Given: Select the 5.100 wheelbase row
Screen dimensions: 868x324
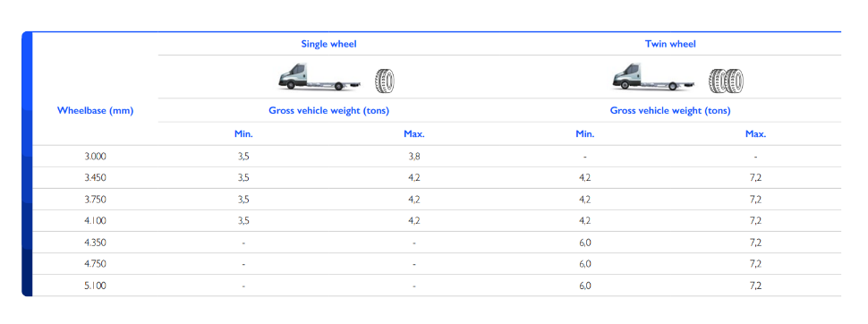Looking at the screenshot, I should click(437, 286).
